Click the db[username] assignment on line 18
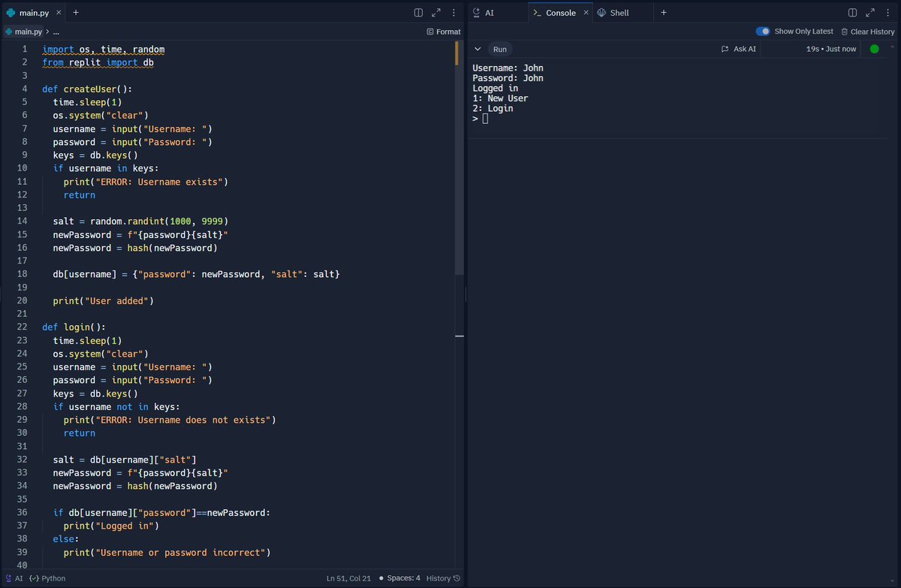Image resolution: width=901 pixels, height=588 pixels. tap(196, 274)
